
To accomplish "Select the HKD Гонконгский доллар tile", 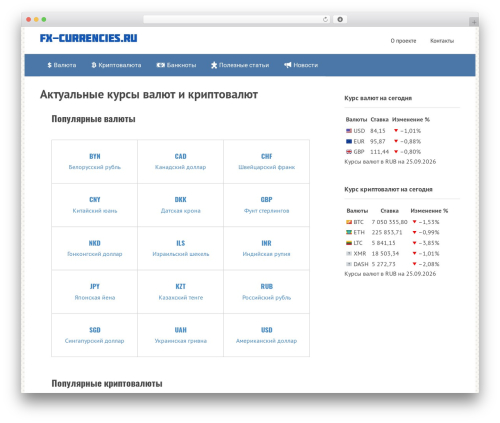I will pos(95,248).
